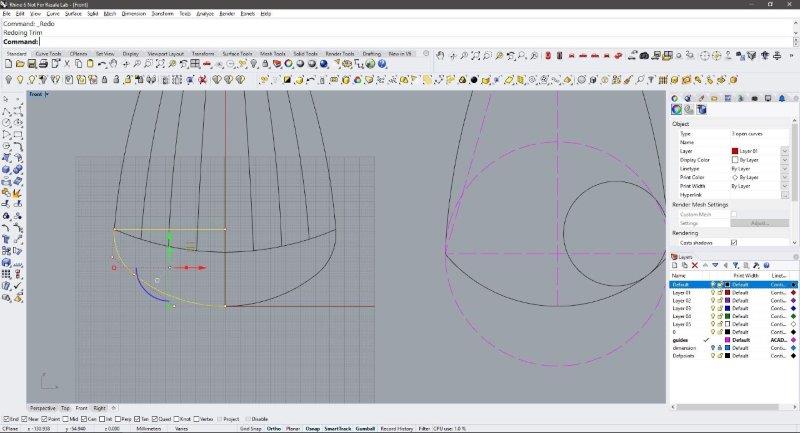Open the Linetype dropdown in Properties
The width and height of the screenshot is (800, 433).
point(784,169)
